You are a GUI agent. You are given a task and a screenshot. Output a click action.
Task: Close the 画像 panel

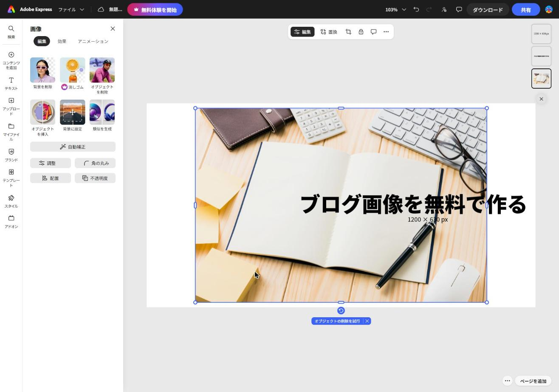[x=113, y=28]
